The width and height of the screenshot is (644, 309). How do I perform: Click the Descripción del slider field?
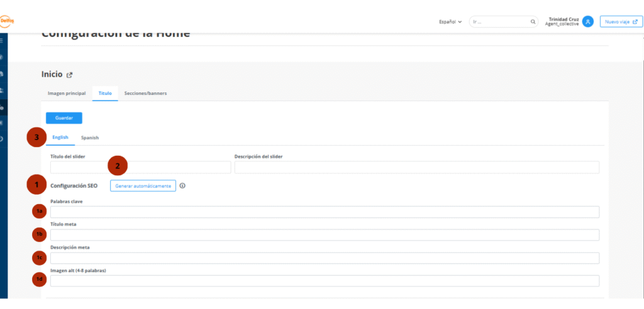[416, 167]
